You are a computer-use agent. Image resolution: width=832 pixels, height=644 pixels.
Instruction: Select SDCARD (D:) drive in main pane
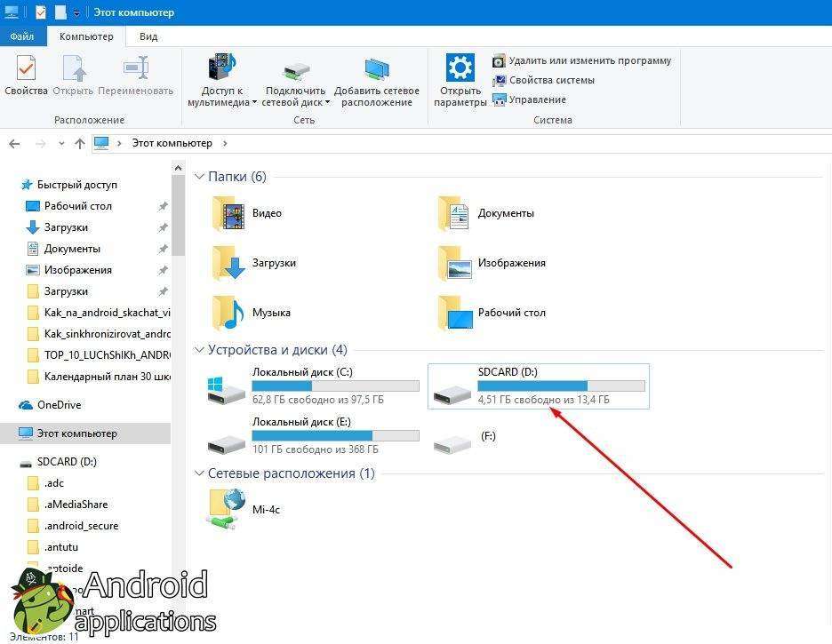[539, 386]
